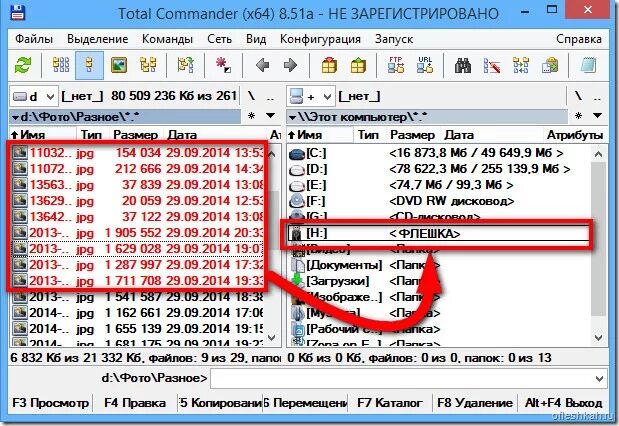Open right panel favorites star button

(x=578, y=116)
